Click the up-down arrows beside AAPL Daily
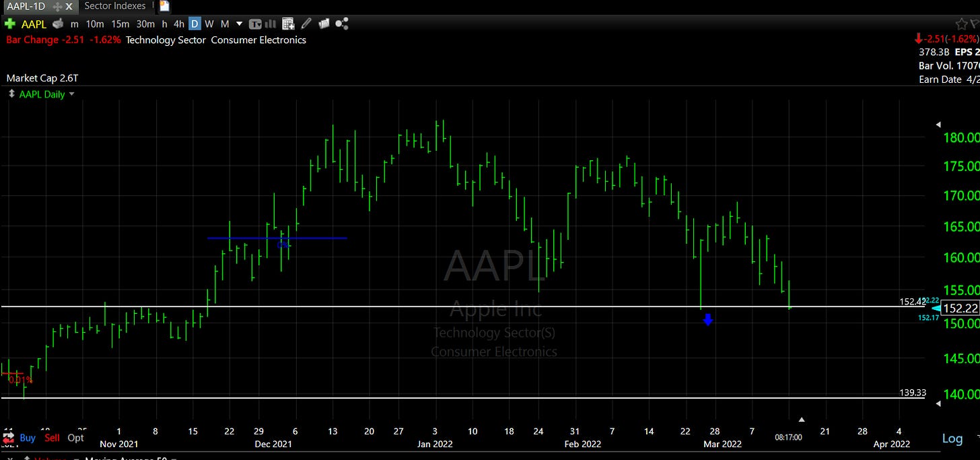 pos(11,94)
